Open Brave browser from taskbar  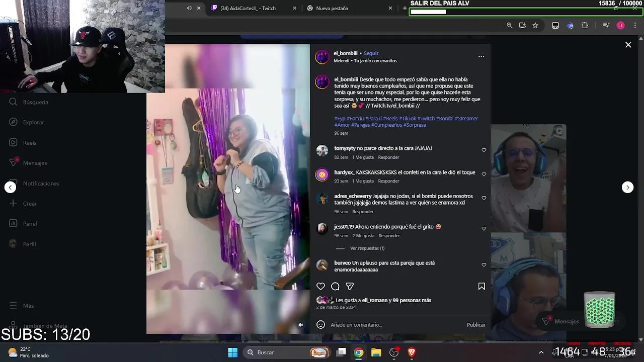(412, 352)
